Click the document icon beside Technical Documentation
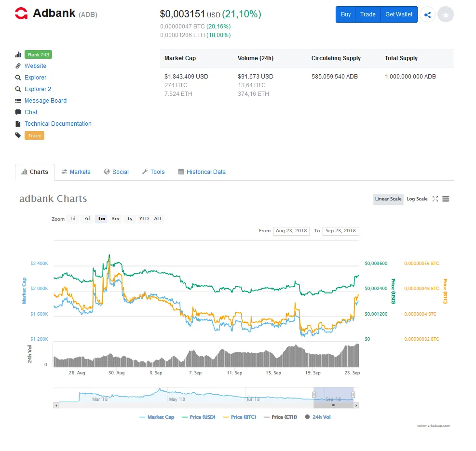Image resolution: width=476 pixels, height=451 pixels. click(18, 124)
